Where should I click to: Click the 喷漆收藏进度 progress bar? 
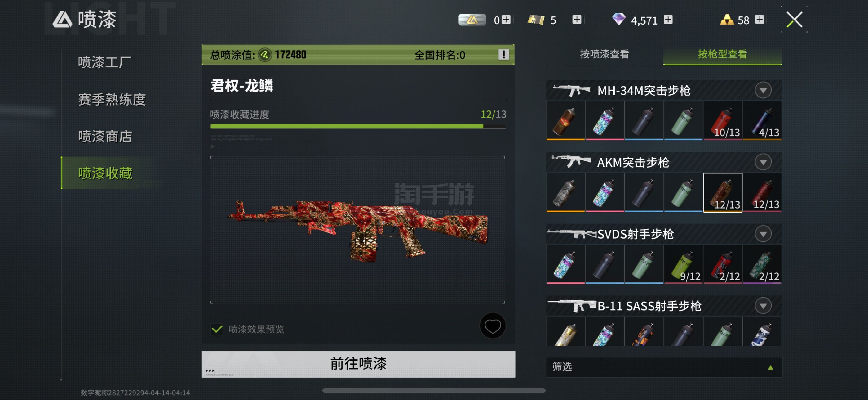click(x=358, y=126)
